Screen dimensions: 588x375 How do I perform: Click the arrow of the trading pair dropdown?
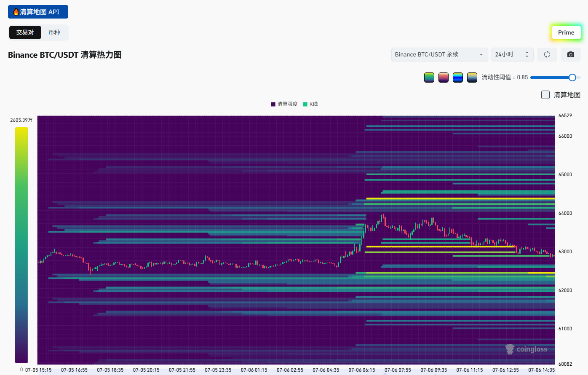pos(481,55)
